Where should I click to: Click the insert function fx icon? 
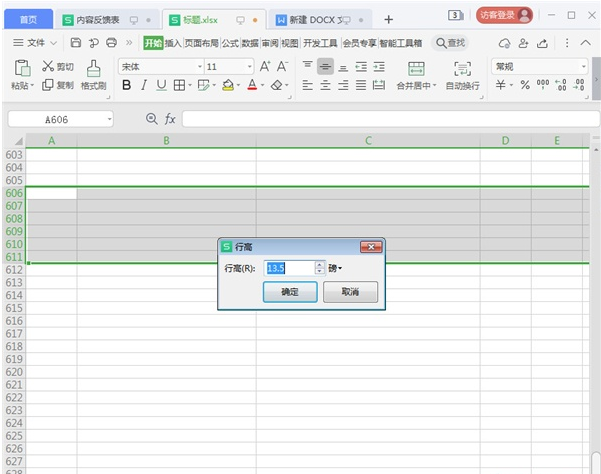[x=170, y=118]
